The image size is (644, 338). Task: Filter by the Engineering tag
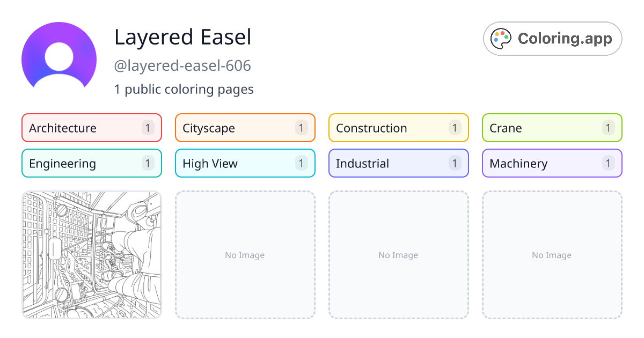pyautogui.click(x=92, y=163)
